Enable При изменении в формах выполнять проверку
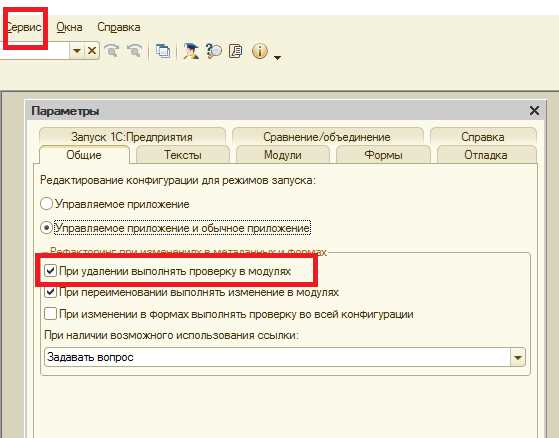Image resolution: width=559 pixels, height=438 pixels. click(x=50, y=314)
